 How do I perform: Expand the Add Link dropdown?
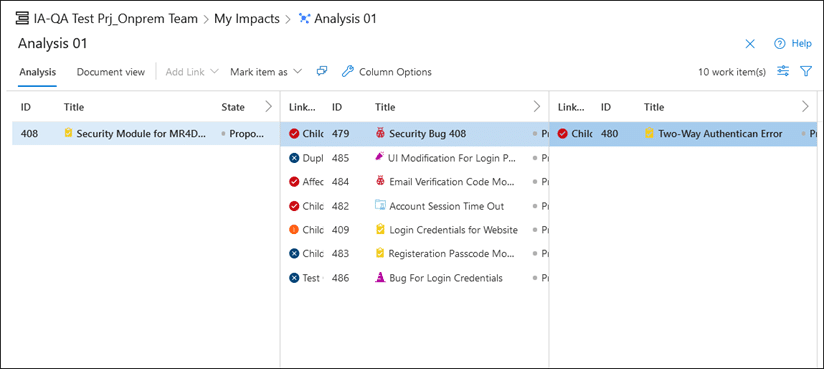click(192, 72)
